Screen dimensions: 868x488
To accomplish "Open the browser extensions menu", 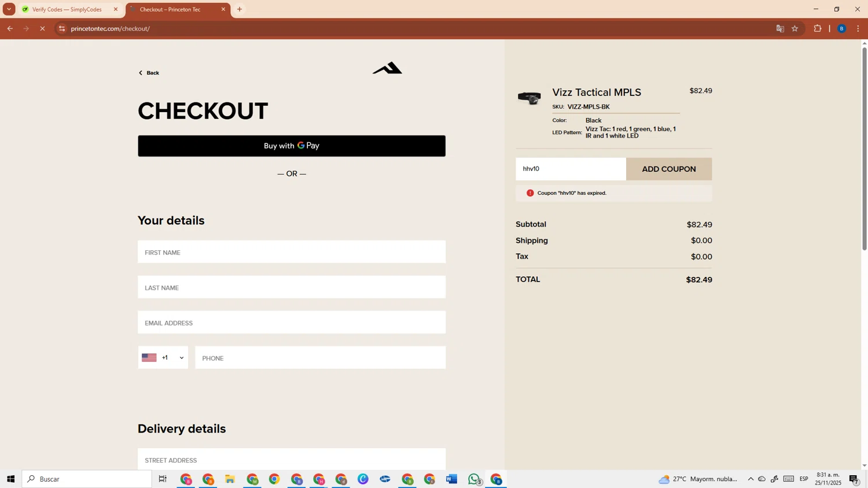I will [818, 28].
